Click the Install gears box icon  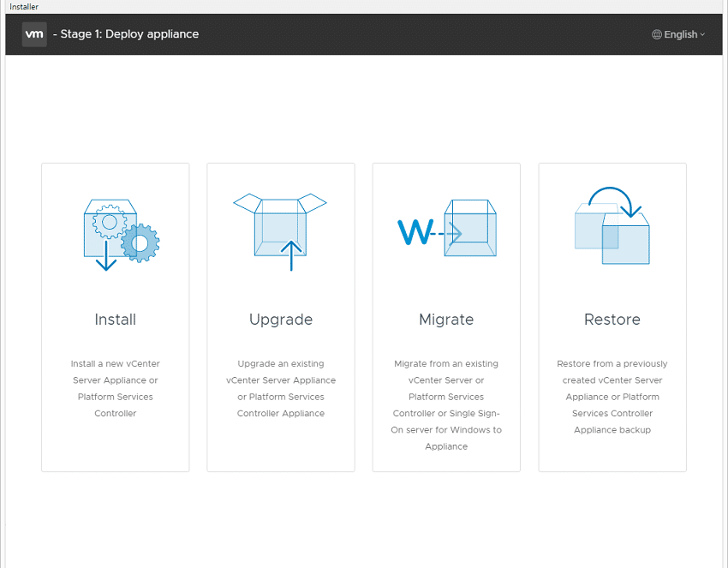pos(122,235)
